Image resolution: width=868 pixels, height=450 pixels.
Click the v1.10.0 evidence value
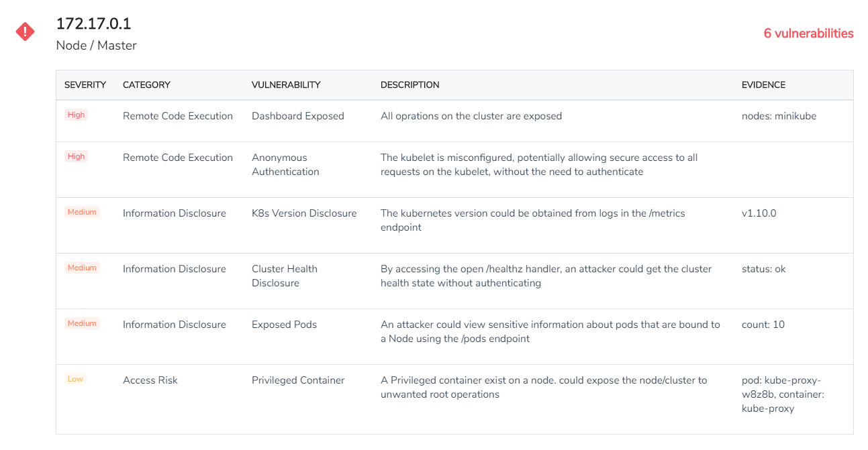click(759, 213)
